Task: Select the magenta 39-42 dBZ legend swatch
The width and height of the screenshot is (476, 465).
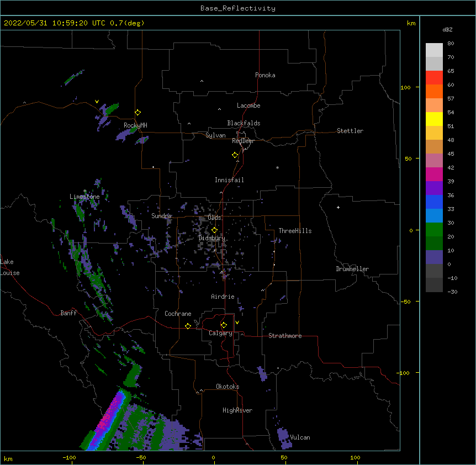Action: 434,174
